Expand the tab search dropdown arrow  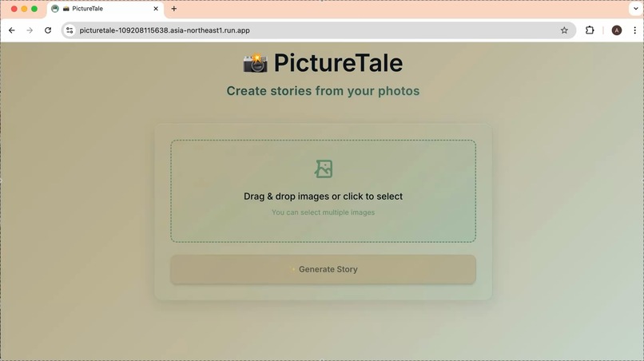point(635,9)
